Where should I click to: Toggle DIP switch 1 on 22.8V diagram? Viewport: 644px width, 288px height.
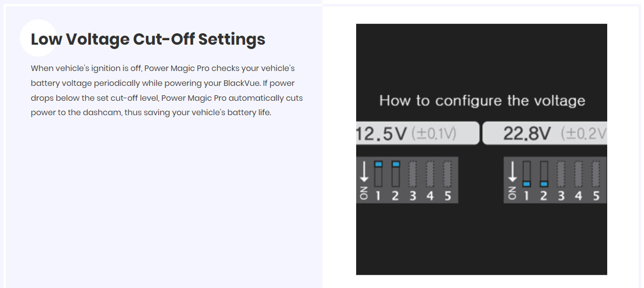point(526,174)
